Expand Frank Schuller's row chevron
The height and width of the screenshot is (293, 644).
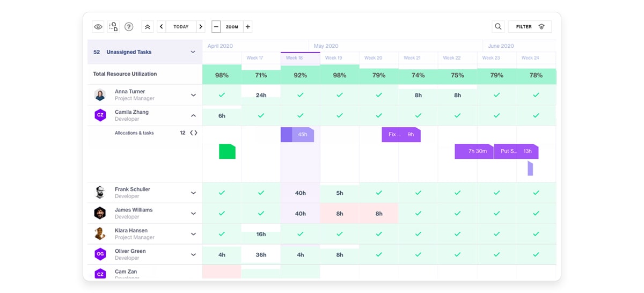193,193
